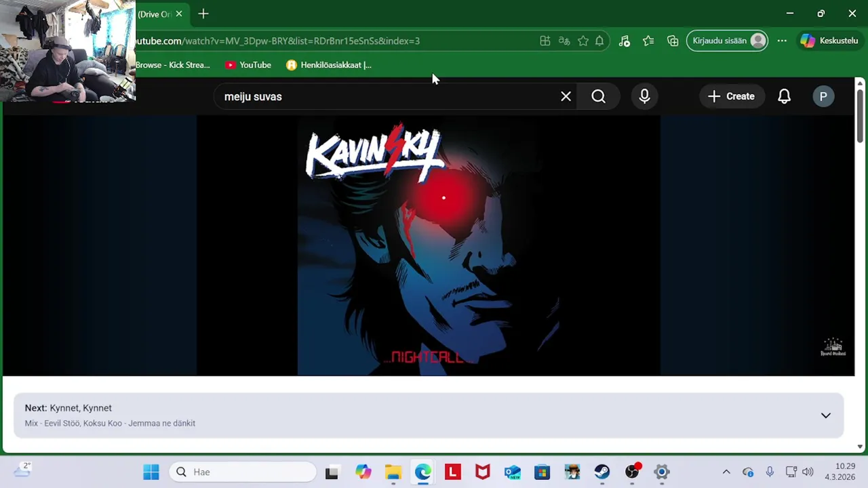Image resolution: width=868 pixels, height=488 pixels.
Task: Click the 'Kirjaudu sisään' sign-in button
Action: tap(727, 41)
